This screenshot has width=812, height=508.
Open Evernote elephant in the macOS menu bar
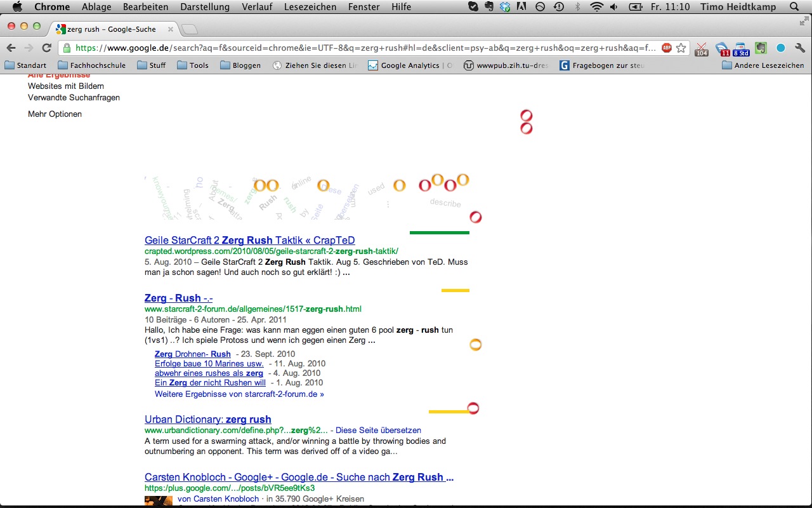[489, 7]
